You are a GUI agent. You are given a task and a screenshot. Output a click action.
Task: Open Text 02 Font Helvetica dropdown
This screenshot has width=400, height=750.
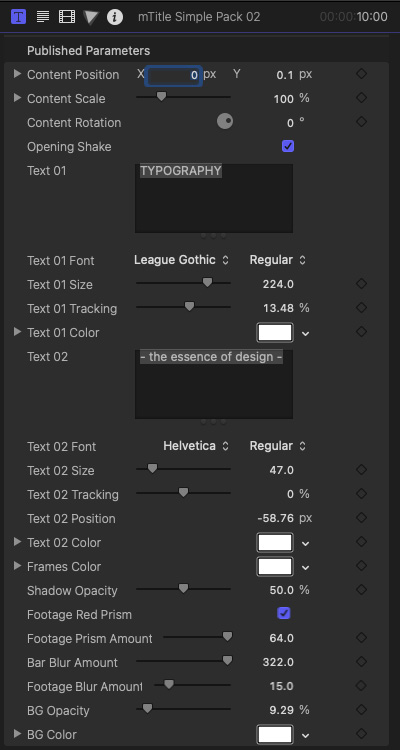[x=196, y=446]
